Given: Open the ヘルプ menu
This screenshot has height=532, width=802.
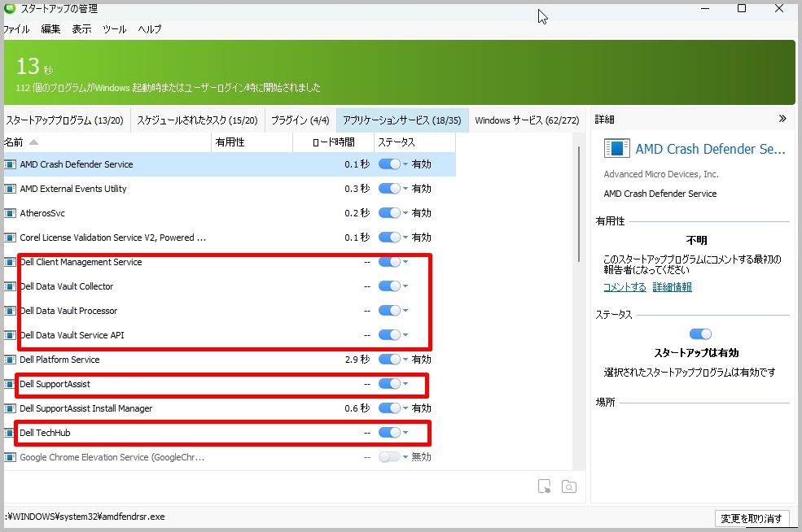Looking at the screenshot, I should (149, 29).
